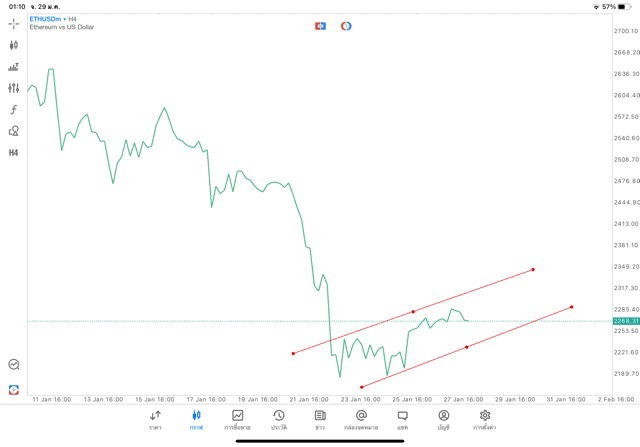The image size is (640, 447).
Task: Toggle the red-blue circular clock icon
Action: 346,25
